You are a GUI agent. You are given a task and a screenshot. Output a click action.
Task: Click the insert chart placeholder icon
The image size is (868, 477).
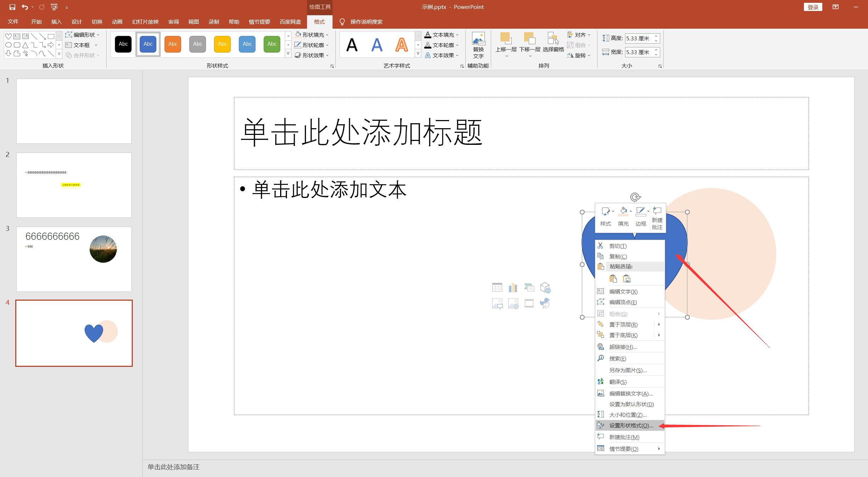pyautogui.click(x=513, y=288)
